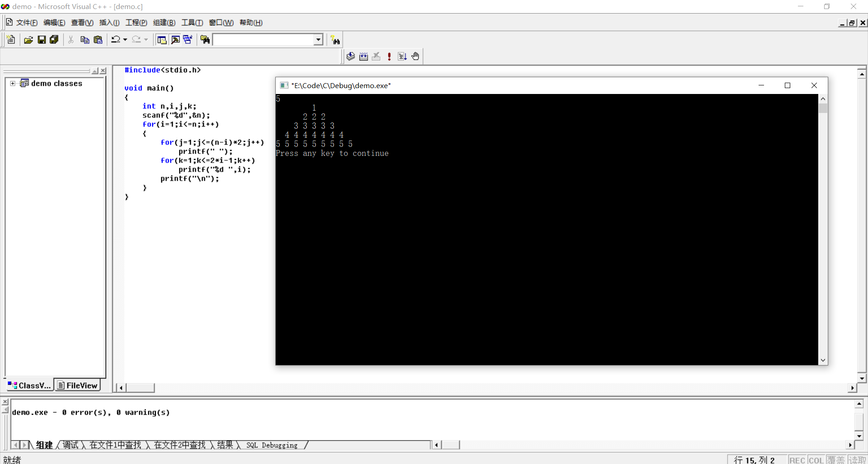Open the 文件(F) menu

click(27, 23)
